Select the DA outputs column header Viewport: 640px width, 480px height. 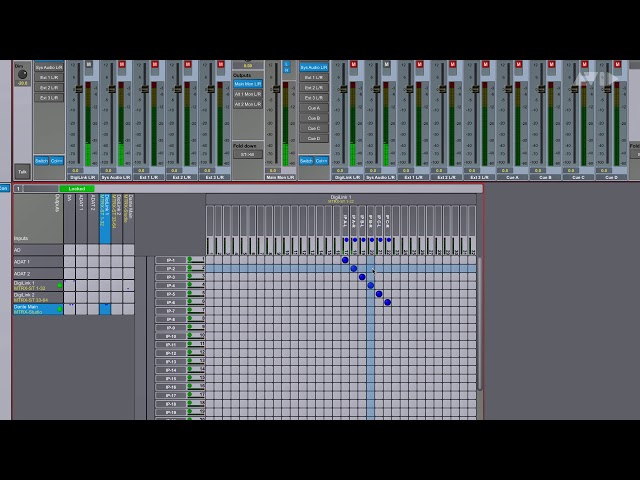click(69, 219)
